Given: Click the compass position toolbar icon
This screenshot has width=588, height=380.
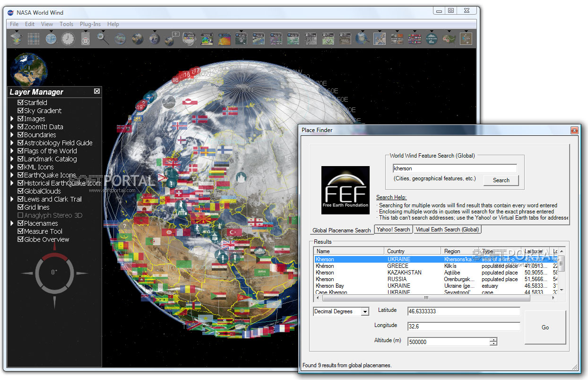Looking at the screenshot, I should point(85,38).
